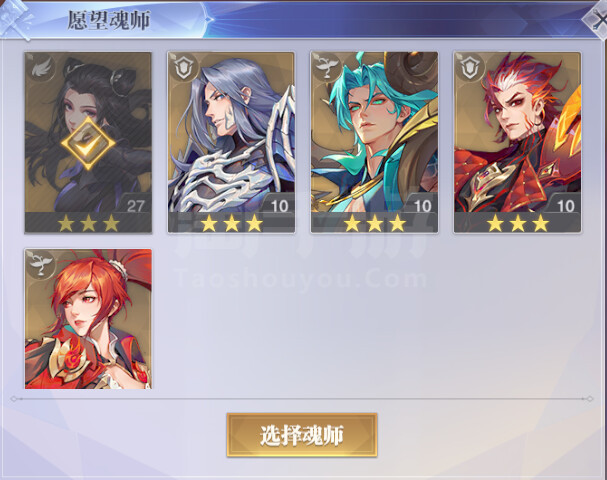The width and height of the screenshot is (607, 480).
Task: Pick the orange-haired girl soul master card
Action: point(88,319)
